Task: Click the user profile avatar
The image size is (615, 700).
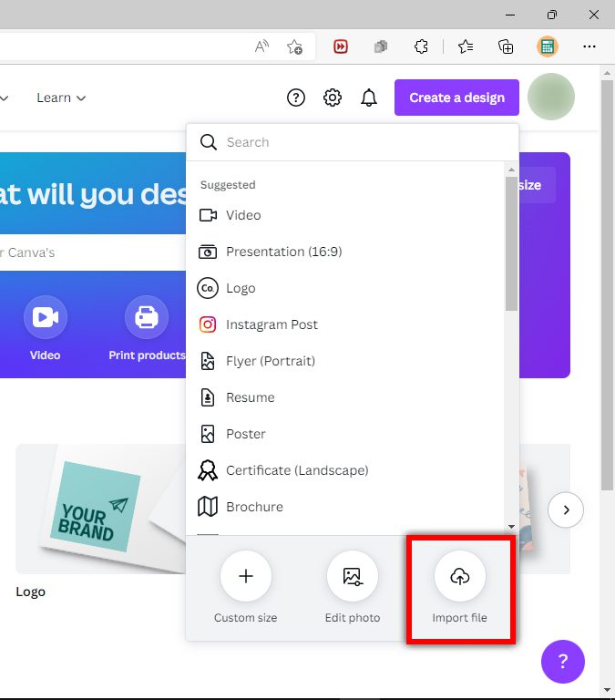Action: pyautogui.click(x=550, y=97)
